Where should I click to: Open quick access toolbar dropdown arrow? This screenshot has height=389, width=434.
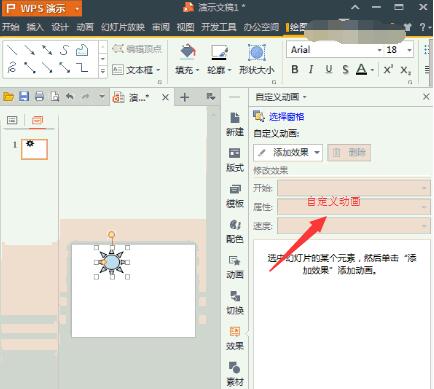pyautogui.click(x=102, y=97)
